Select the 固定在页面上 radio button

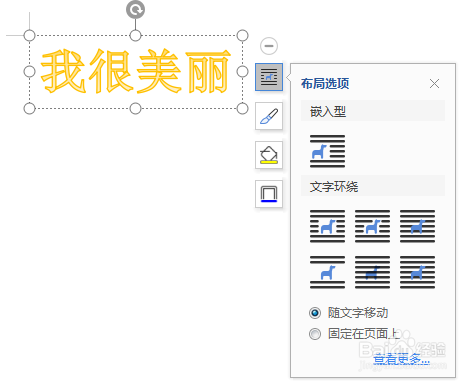(315, 334)
